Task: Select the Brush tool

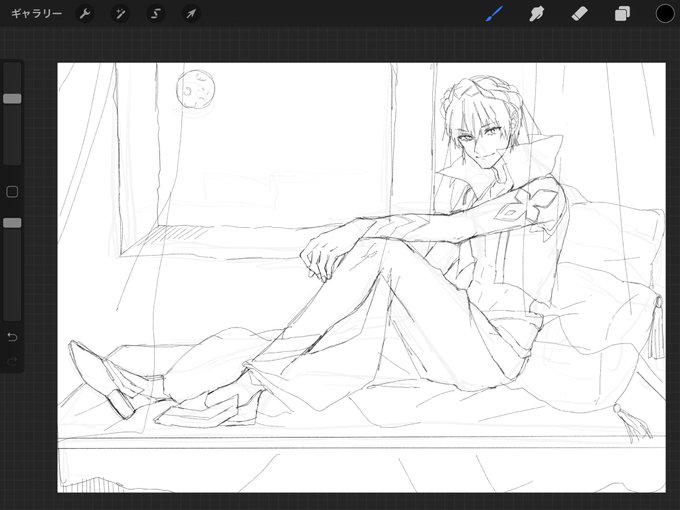Action: [x=494, y=14]
